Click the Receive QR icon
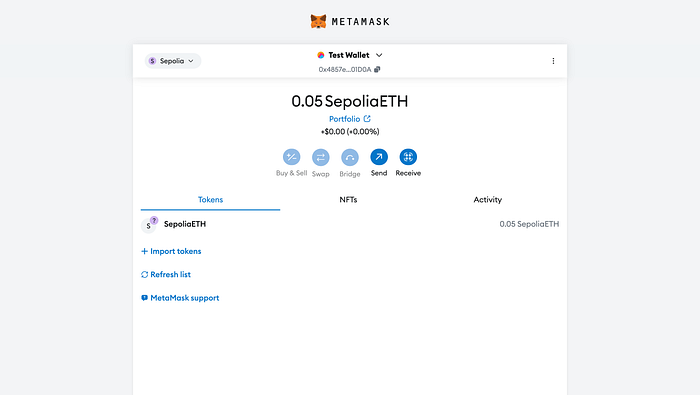This screenshot has width=700, height=395. (x=408, y=157)
